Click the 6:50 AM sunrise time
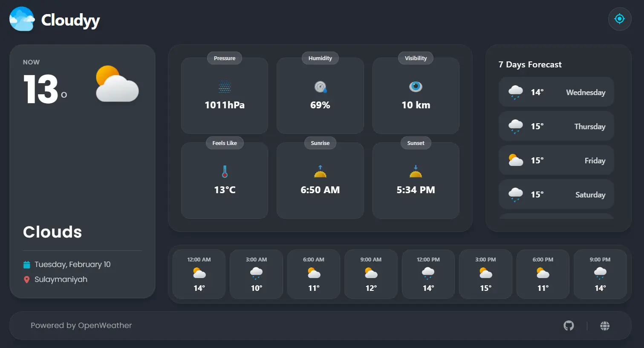 [x=320, y=190]
